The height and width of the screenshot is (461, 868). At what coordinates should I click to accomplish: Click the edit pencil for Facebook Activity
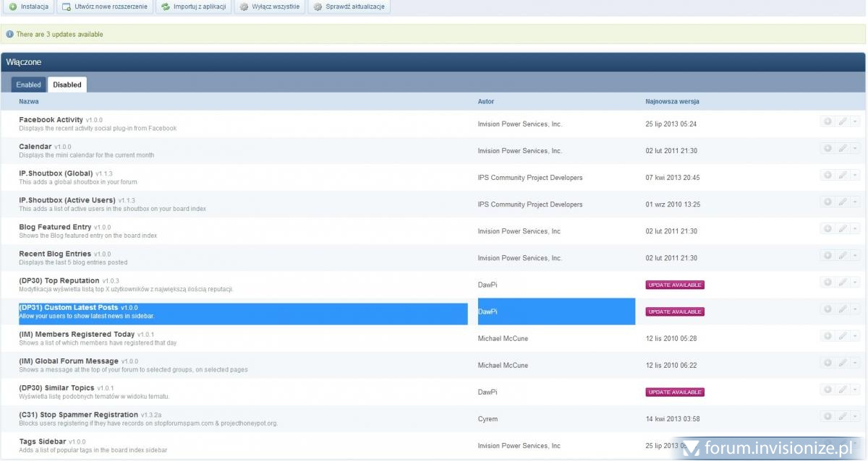click(x=841, y=121)
